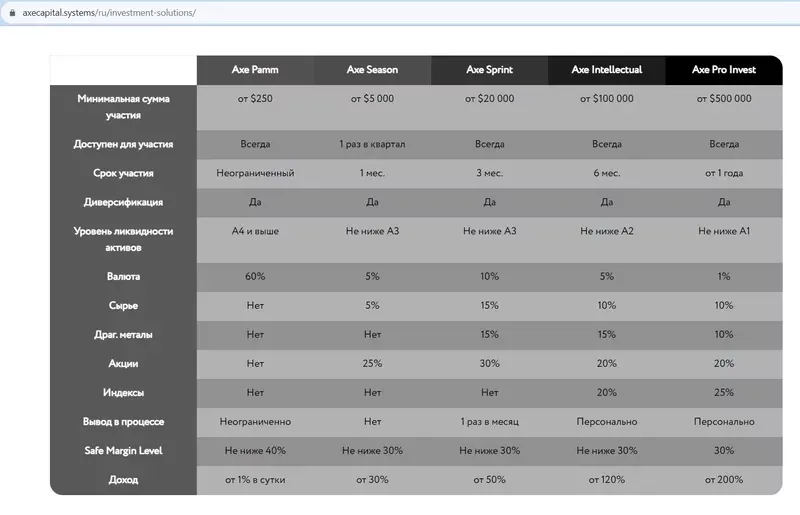This screenshot has width=800, height=515.
Task: Click the Индексы row label
Action: point(123,393)
